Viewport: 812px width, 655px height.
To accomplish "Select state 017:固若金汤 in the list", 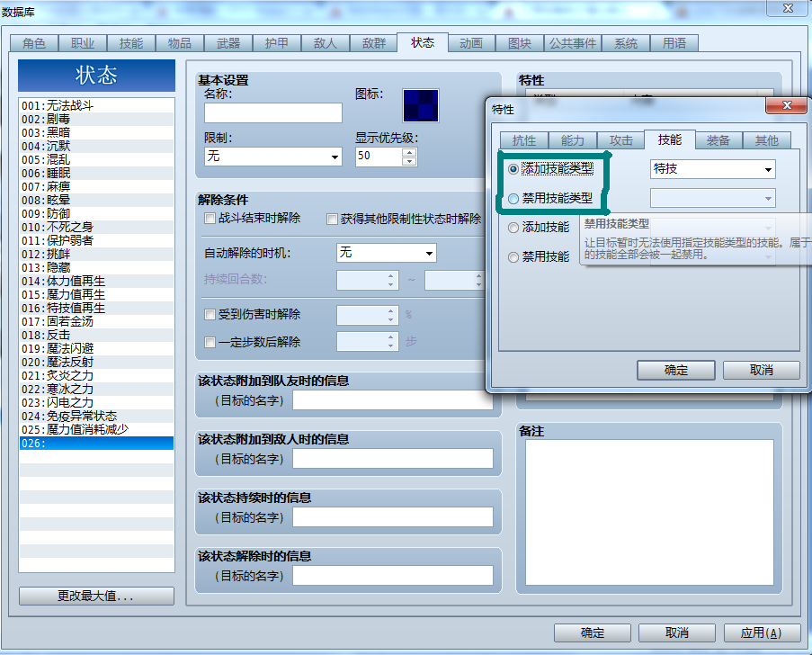I will pyautogui.click(x=96, y=321).
